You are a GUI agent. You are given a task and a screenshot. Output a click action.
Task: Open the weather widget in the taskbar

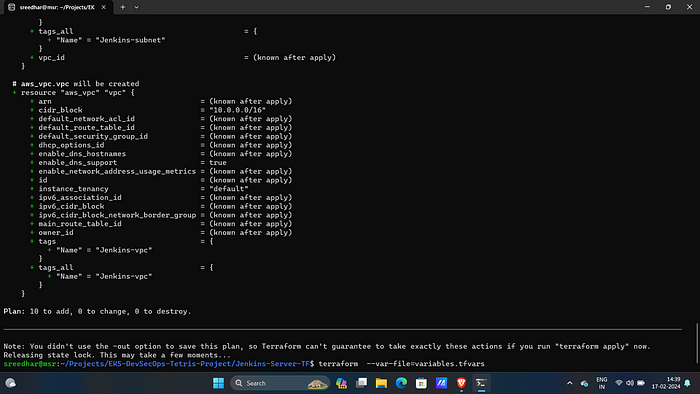[10, 383]
